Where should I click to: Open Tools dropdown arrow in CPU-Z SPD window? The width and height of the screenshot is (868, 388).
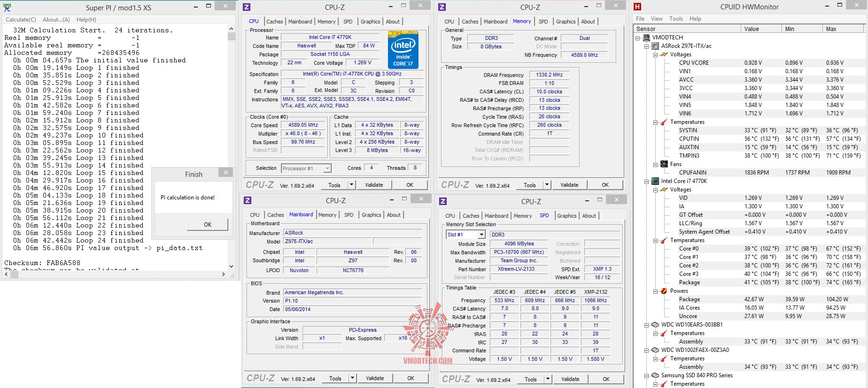click(x=548, y=379)
